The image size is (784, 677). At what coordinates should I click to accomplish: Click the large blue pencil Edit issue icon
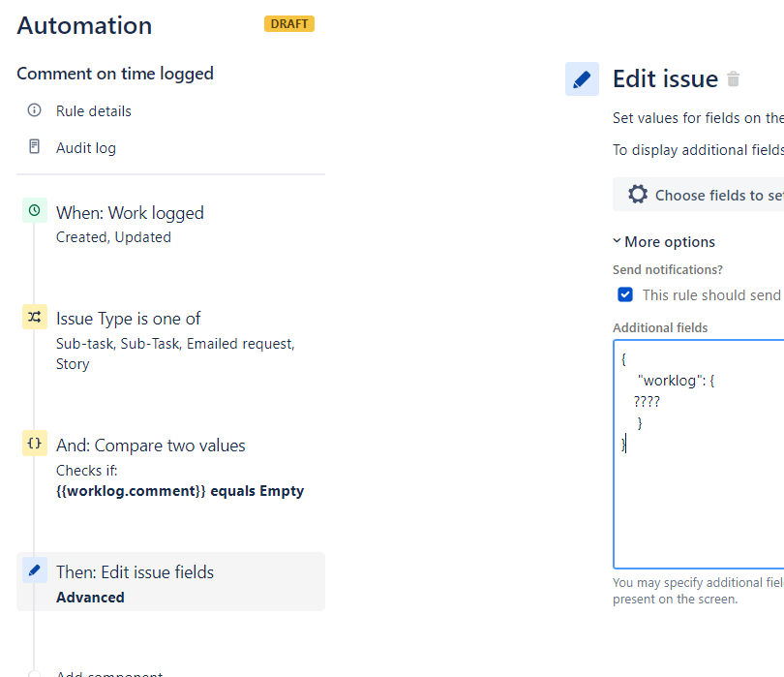point(582,79)
